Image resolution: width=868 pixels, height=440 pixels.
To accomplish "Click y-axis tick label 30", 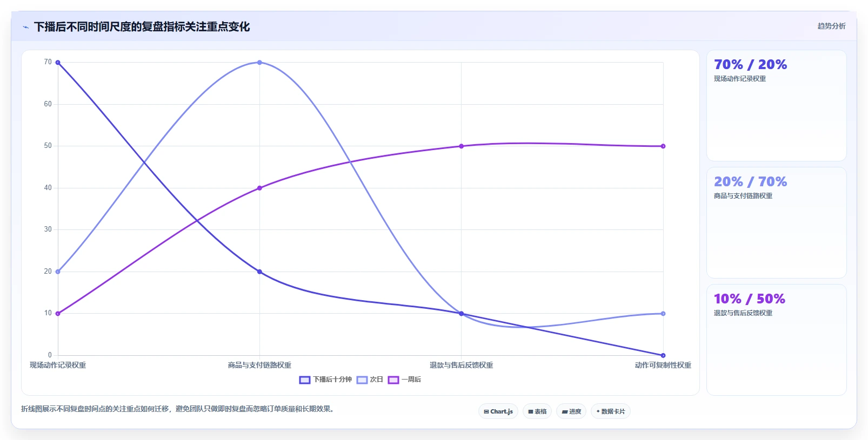I will click(48, 229).
